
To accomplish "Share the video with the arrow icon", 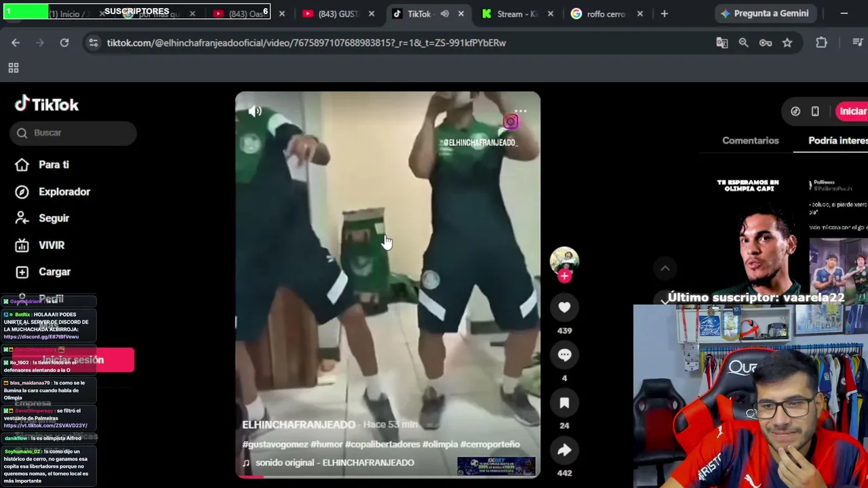I will pyautogui.click(x=564, y=450).
